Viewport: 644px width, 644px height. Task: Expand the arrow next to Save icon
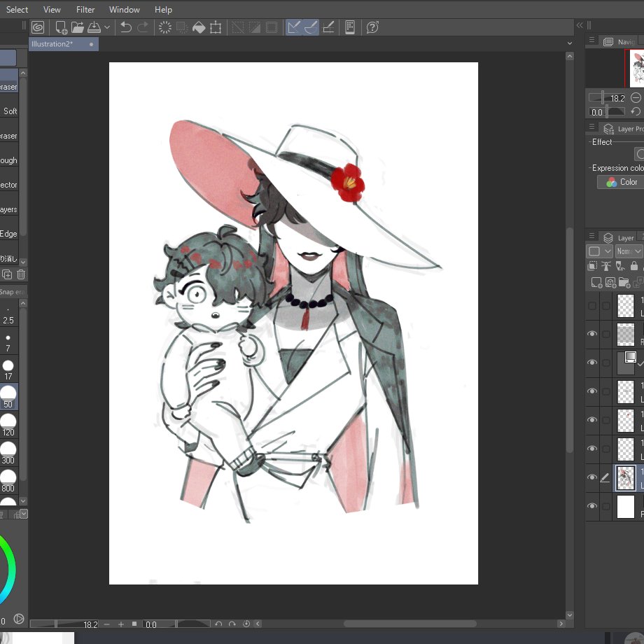coord(107,27)
